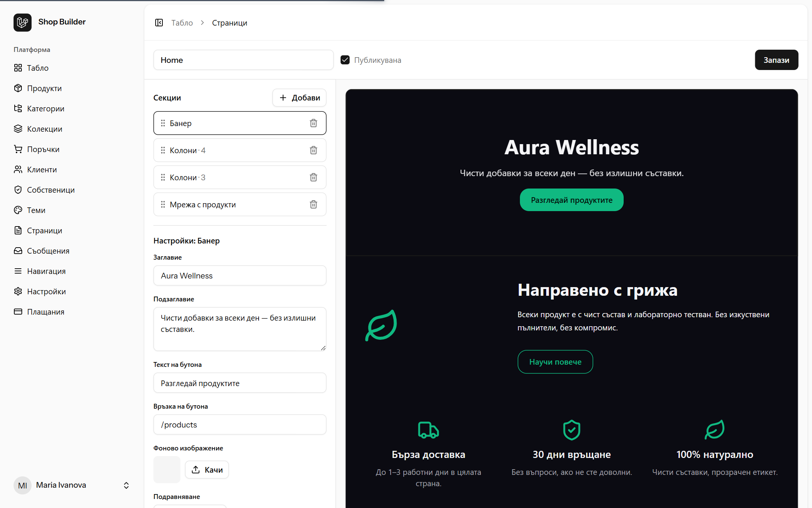This screenshot has width=812, height=508.
Task: Delete the Мрежа с продукти section
Action: pyautogui.click(x=314, y=204)
